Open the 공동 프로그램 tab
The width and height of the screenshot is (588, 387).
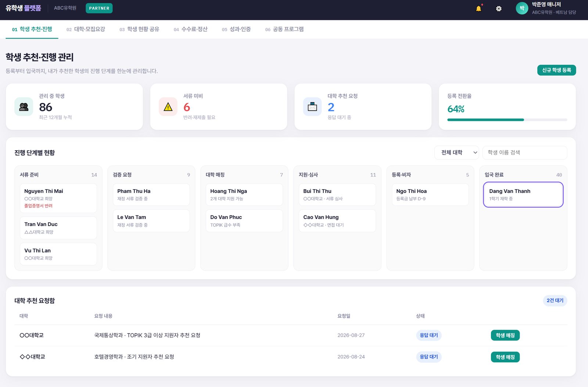[284, 29]
